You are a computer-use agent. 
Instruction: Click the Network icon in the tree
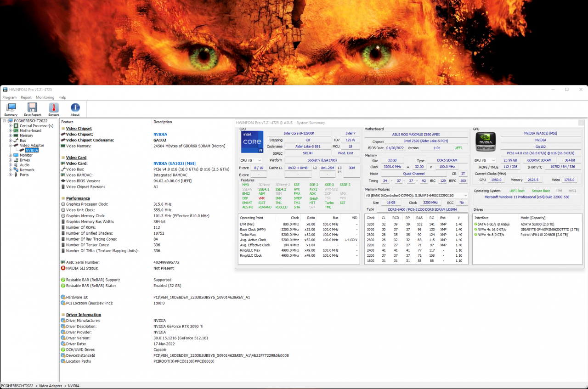(x=16, y=170)
